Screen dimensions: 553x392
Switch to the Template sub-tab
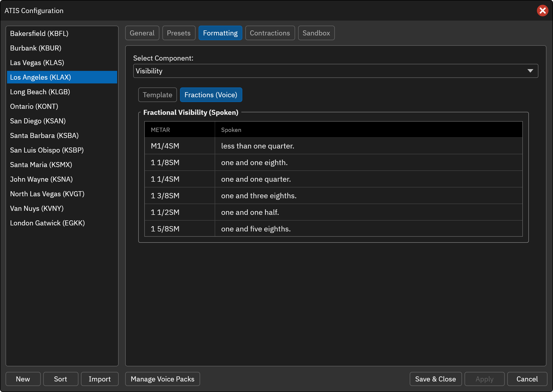[x=157, y=95]
